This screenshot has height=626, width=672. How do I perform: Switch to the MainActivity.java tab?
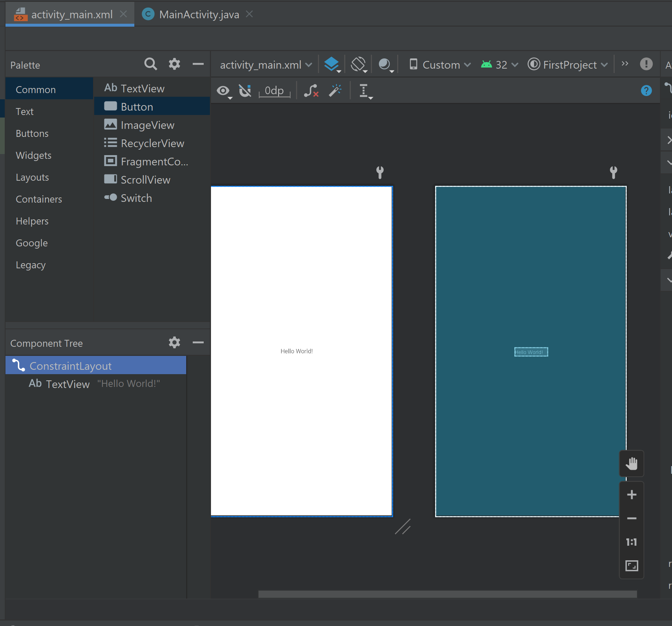(x=199, y=15)
